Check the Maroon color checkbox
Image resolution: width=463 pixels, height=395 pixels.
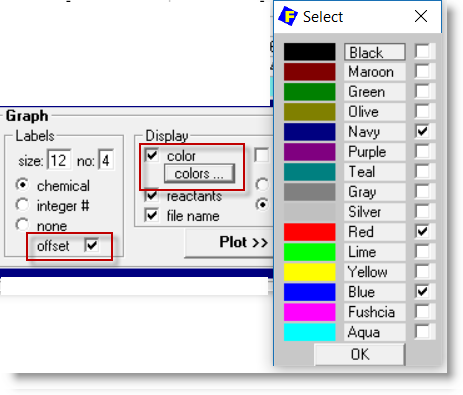[x=423, y=72]
